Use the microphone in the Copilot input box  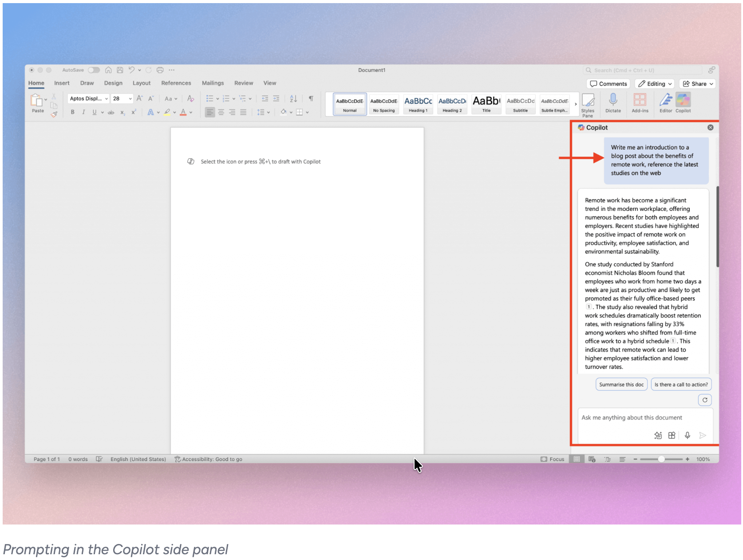click(688, 435)
